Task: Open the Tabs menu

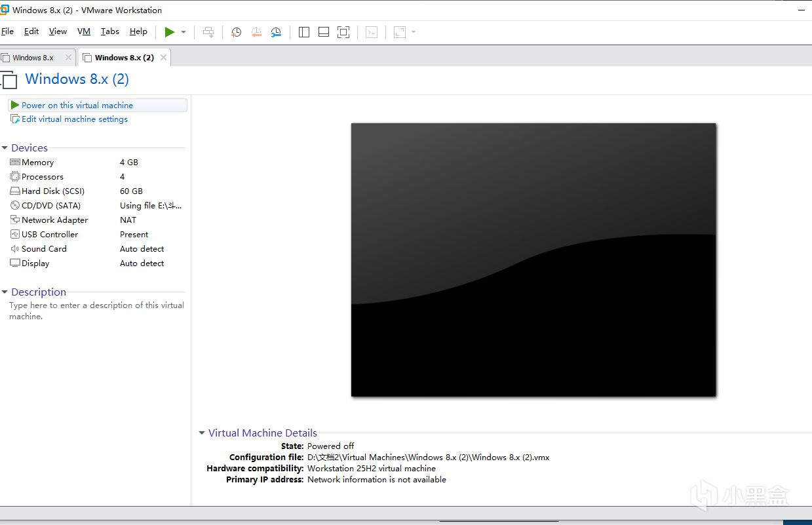Action: [110, 31]
